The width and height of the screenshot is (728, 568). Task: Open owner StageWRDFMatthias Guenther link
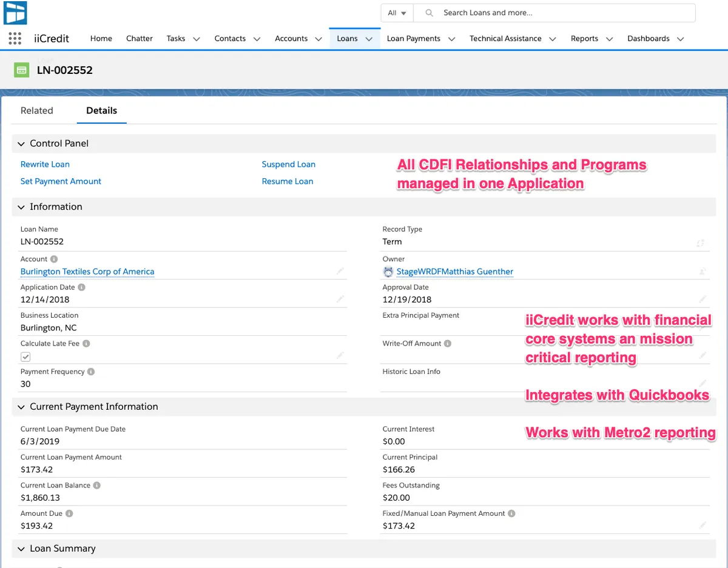[x=455, y=272]
